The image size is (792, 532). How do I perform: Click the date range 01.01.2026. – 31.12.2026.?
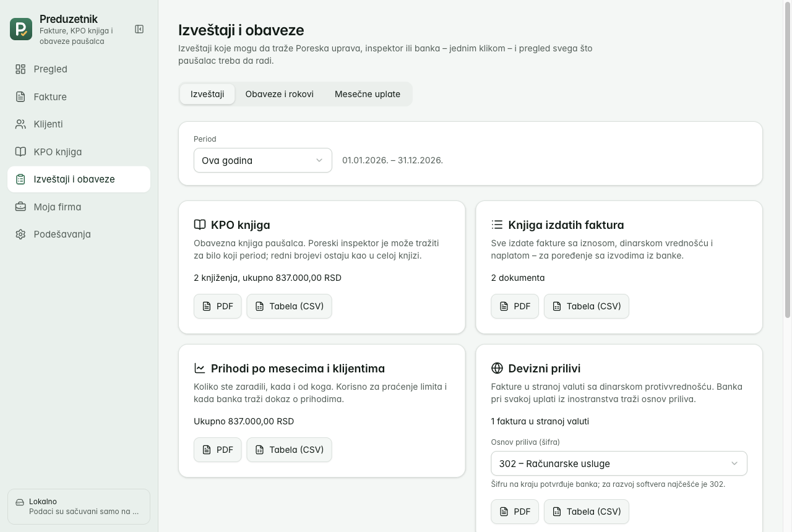click(392, 160)
